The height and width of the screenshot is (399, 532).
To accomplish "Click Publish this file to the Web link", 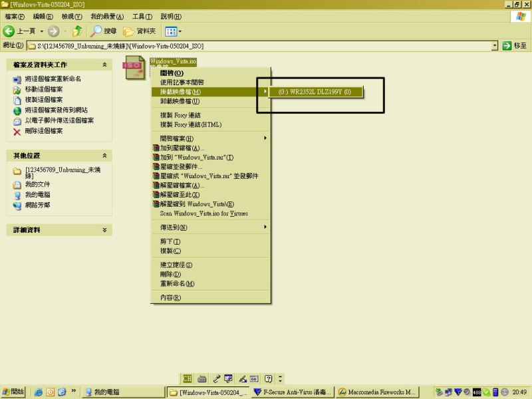I will tap(56, 110).
